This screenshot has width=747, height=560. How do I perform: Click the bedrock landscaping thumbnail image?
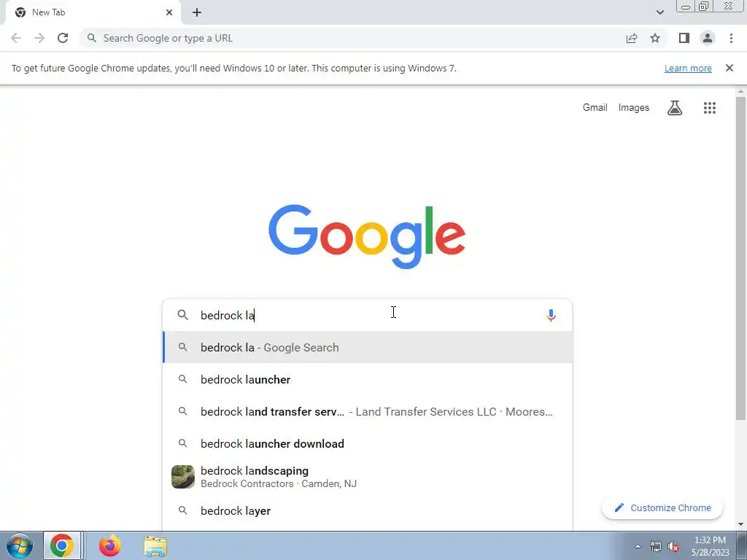(183, 477)
